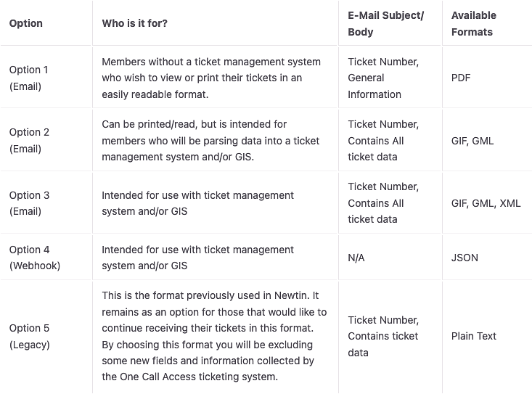Click the "Ticket Number, Contains ticket data" cell
This screenshot has height=394, width=532.
tap(383, 336)
